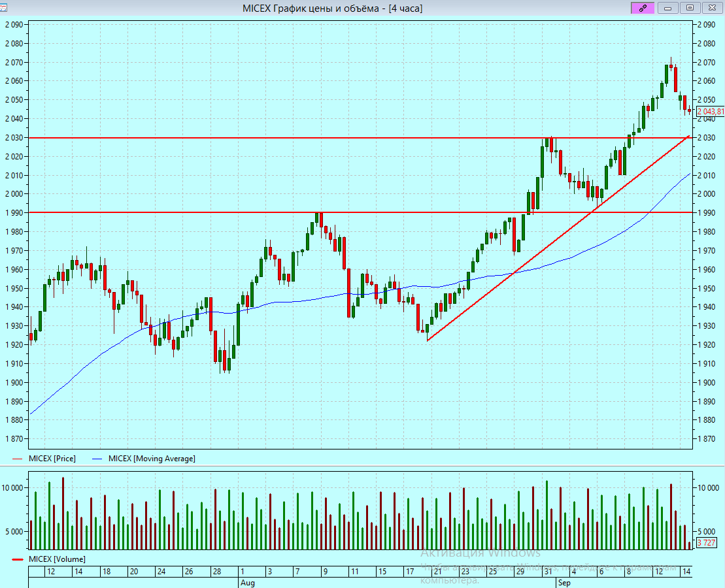Click date label 3 on the time axis
Viewport: 725px width, 588px height.
pos(270,572)
